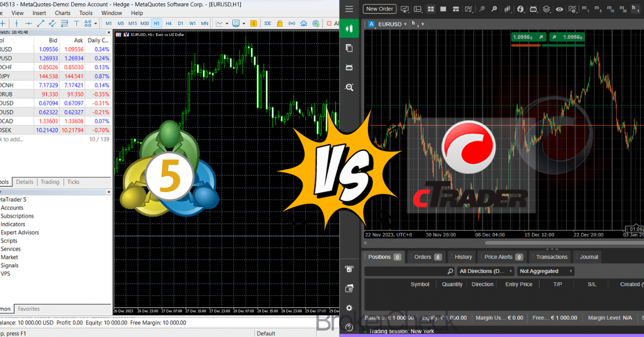Select D1 timeframe in MetaTrader toolbar

(180, 24)
